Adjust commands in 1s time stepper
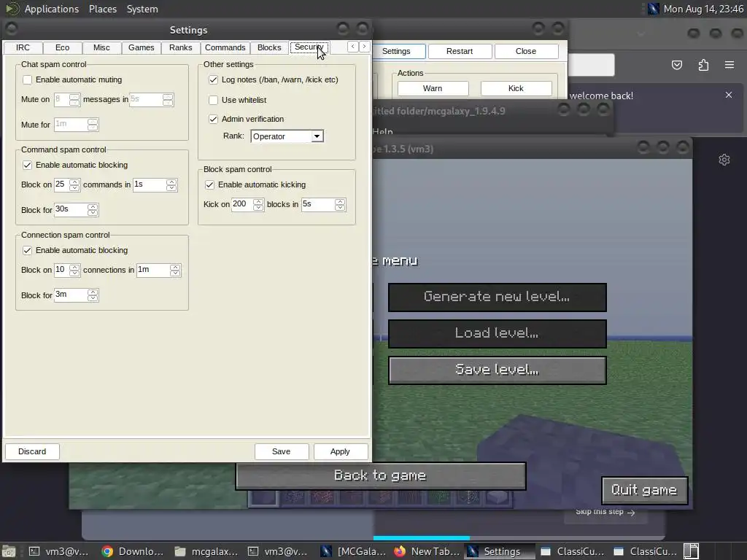The image size is (747, 560). click(171, 184)
